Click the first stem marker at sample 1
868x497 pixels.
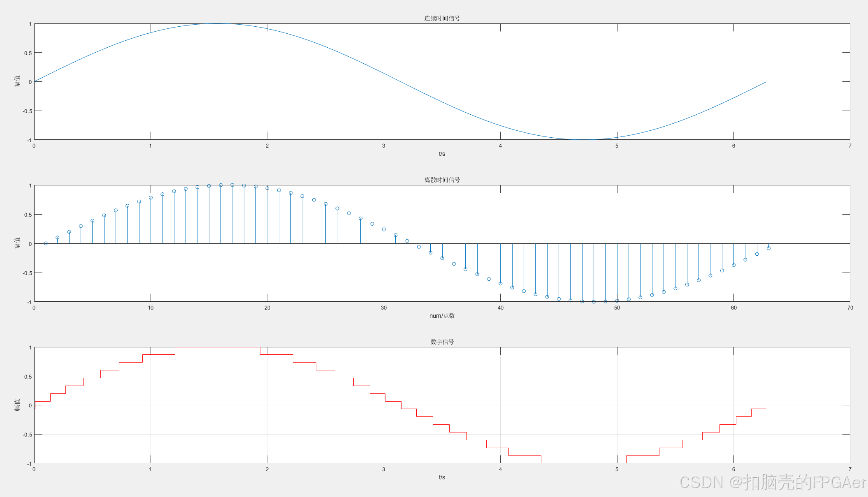point(46,243)
